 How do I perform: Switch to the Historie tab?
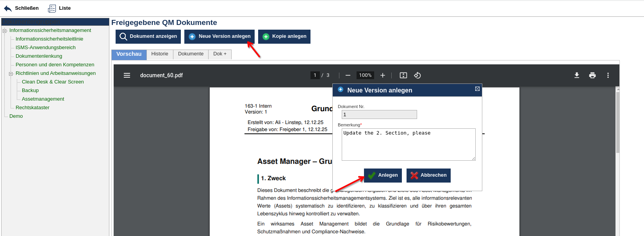[160, 54]
